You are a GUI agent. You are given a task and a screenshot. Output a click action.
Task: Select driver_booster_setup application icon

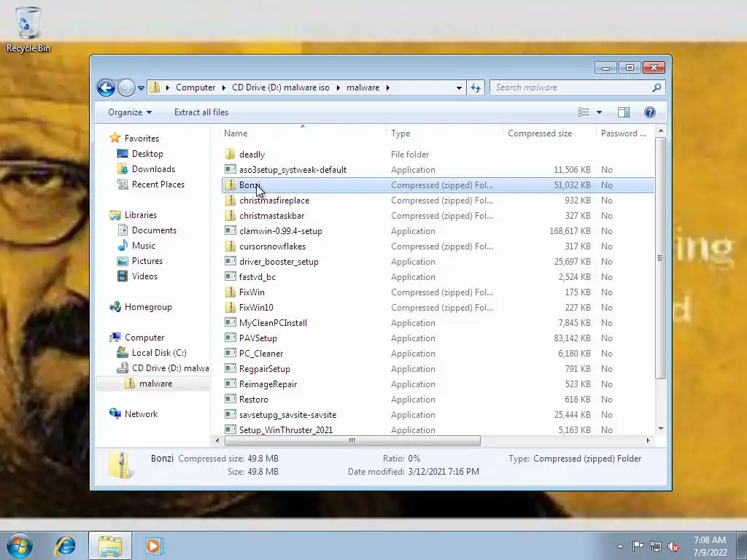click(x=230, y=262)
